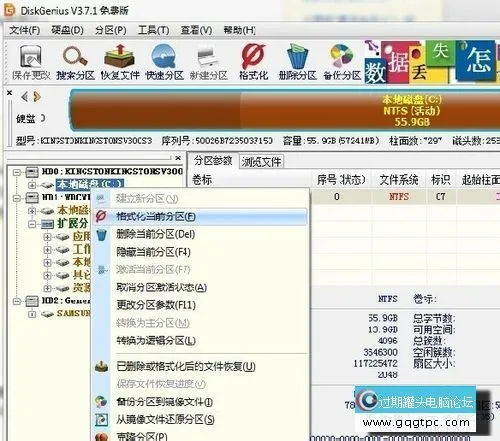Open the 分区(P) menu
The height and width of the screenshot is (441, 500).
click(x=111, y=30)
